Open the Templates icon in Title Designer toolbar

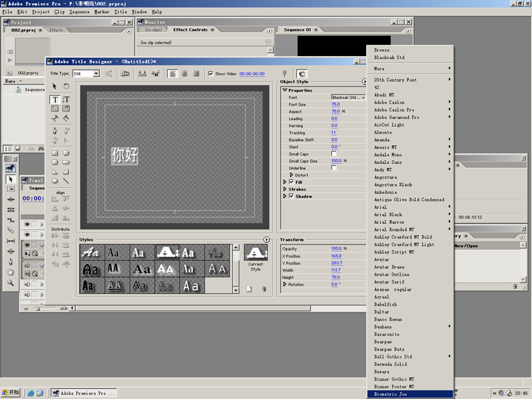[125, 74]
